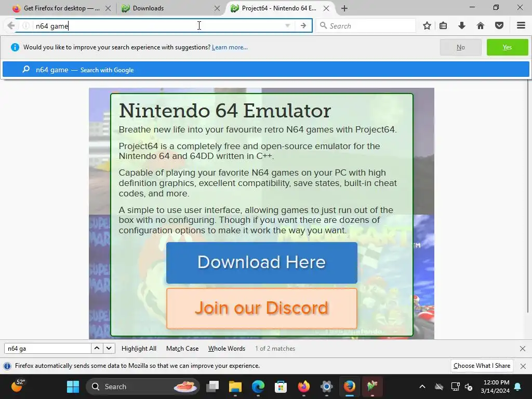This screenshot has height=399, width=532.
Task: Launch Microsoft Edge from taskbar
Action: 258,387
